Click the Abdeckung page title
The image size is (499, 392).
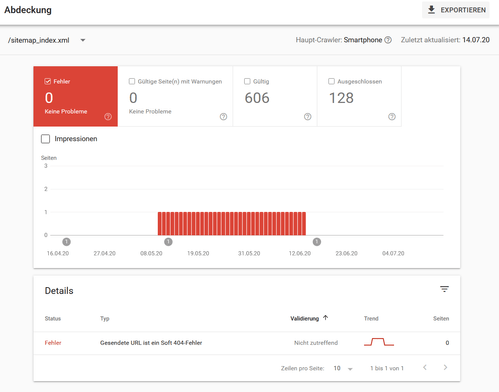[28, 10]
